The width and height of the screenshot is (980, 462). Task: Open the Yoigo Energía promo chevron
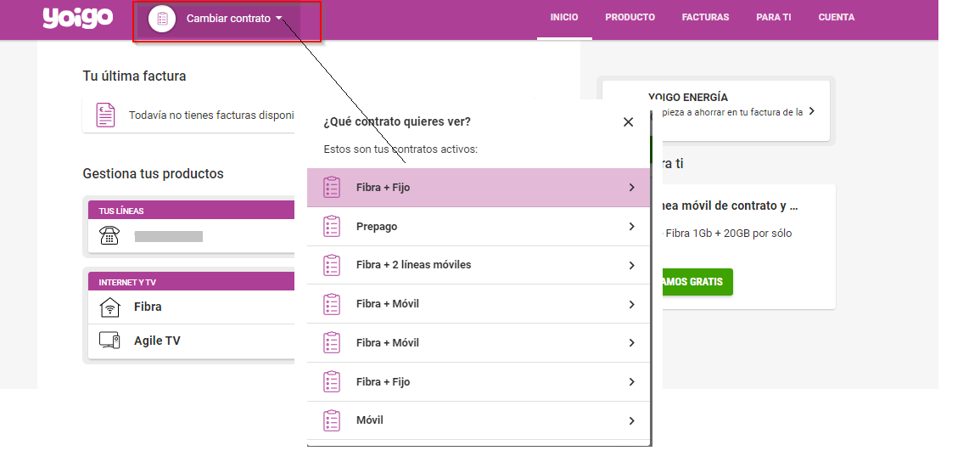(811, 111)
